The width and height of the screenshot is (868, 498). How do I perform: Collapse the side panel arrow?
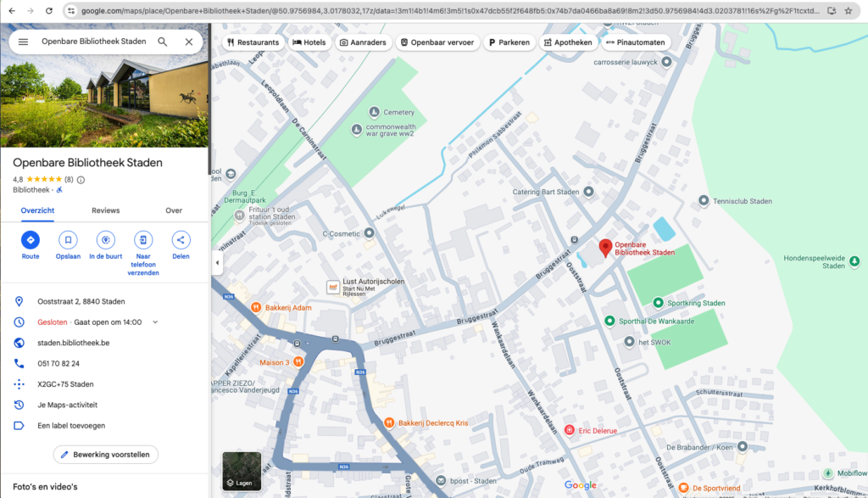[x=216, y=263]
